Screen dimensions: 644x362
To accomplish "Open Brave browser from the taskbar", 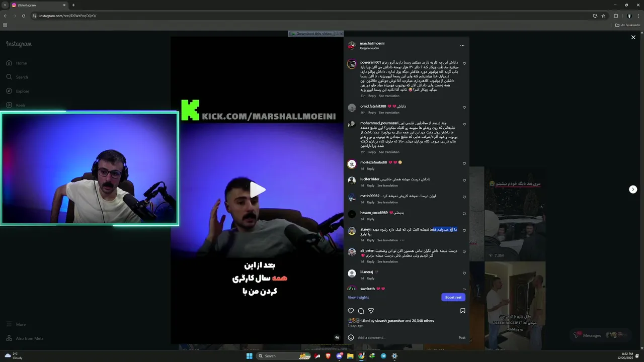I will [328, 356].
